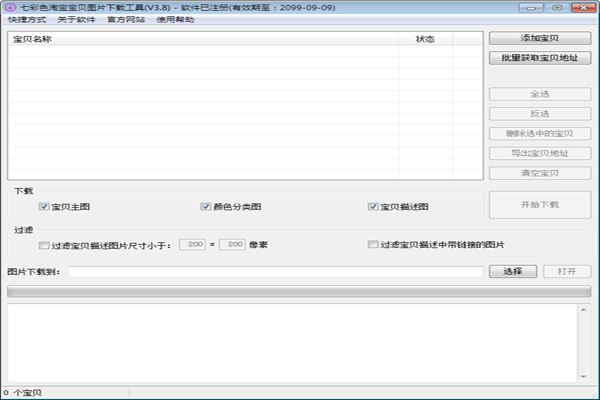The width and height of the screenshot is (600, 400).
Task: Click the application icon in title bar
Action: pos(8,6)
